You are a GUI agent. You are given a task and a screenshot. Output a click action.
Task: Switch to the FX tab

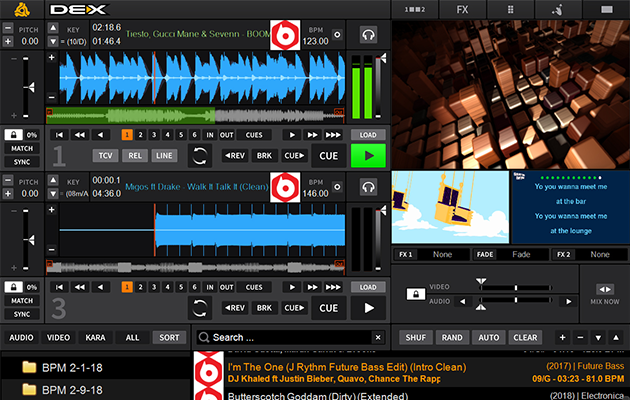click(x=461, y=9)
